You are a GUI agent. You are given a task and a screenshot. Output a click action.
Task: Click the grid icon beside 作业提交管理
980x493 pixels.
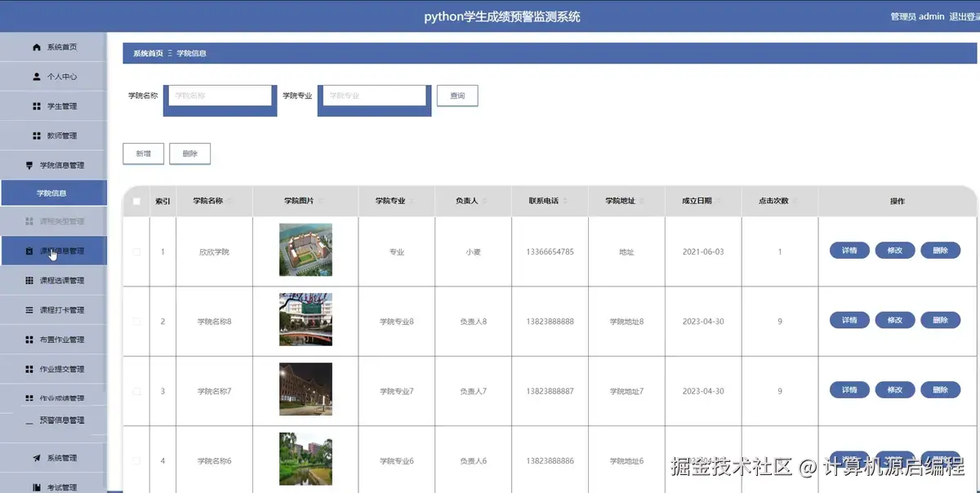(29, 369)
